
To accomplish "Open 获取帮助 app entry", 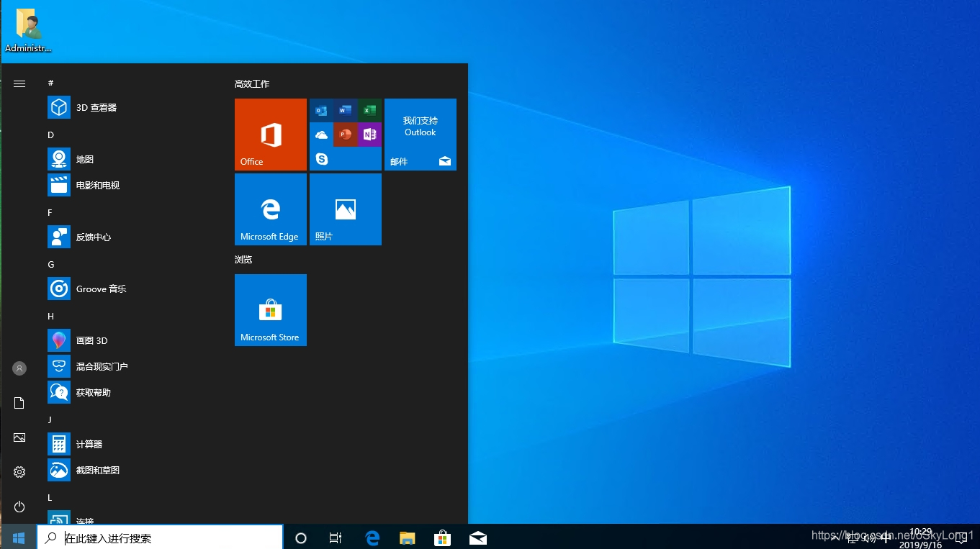I will coord(132,392).
